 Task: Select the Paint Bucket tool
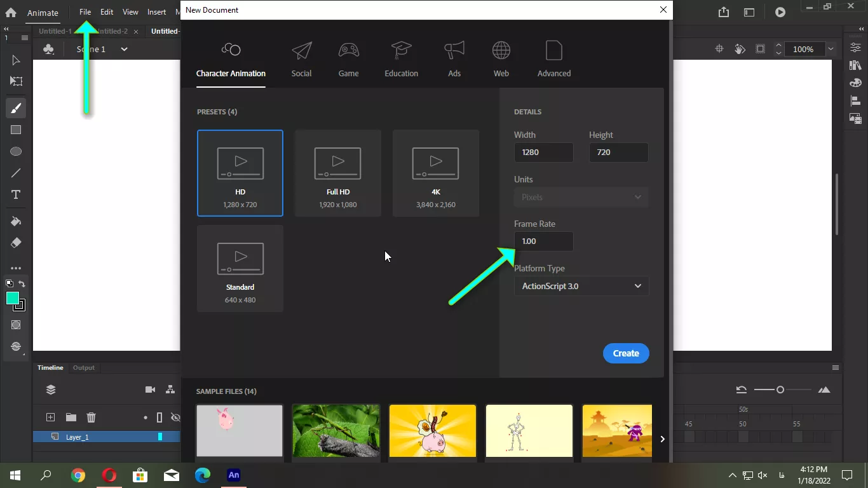(16, 221)
